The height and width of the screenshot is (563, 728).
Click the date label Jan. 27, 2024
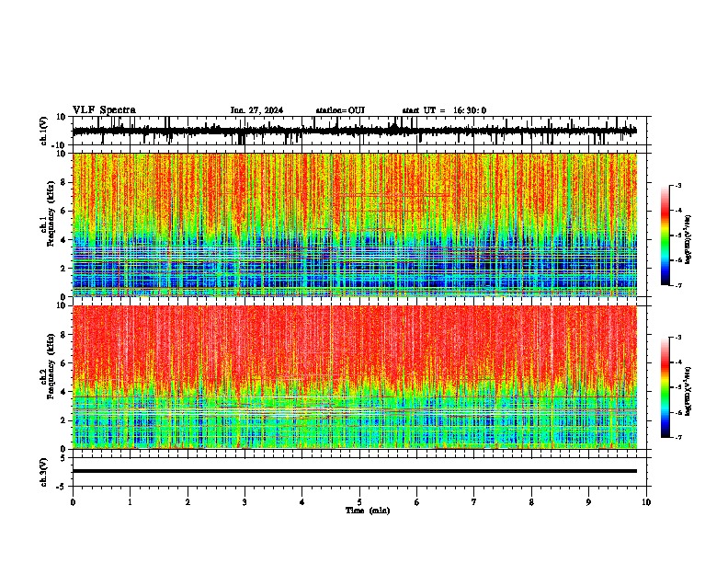pos(256,110)
